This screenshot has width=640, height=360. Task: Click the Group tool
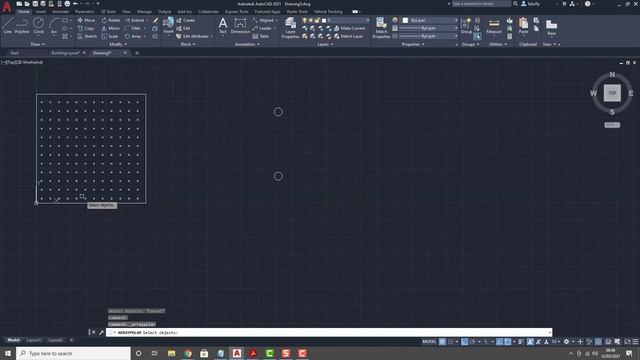coord(466,25)
